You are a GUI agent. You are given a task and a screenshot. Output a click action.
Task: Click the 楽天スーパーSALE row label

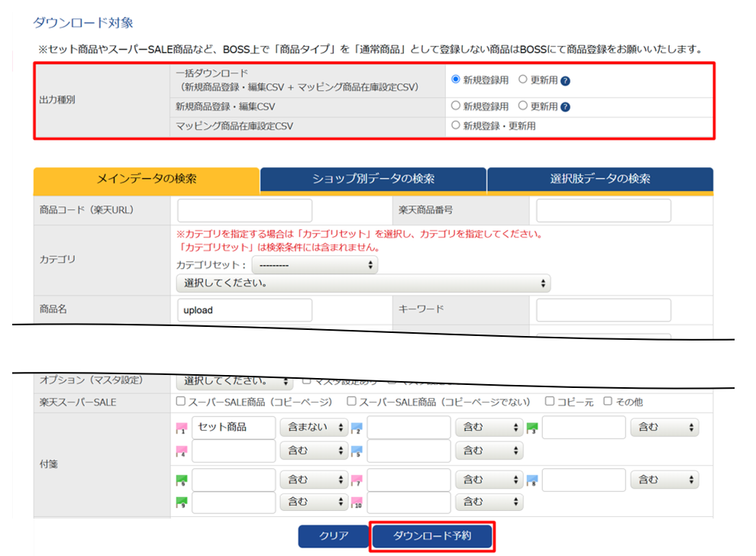[x=78, y=402]
